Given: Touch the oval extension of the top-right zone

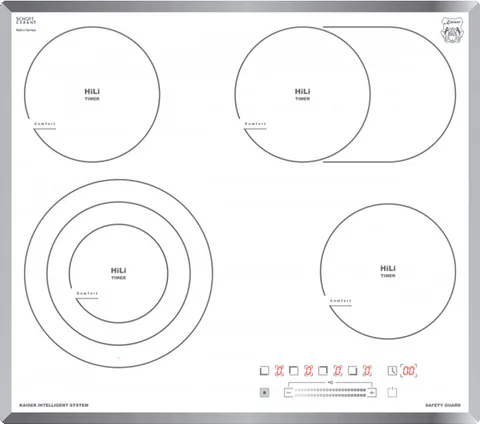Looking at the screenshot, I should pyautogui.click(x=413, y=95).
